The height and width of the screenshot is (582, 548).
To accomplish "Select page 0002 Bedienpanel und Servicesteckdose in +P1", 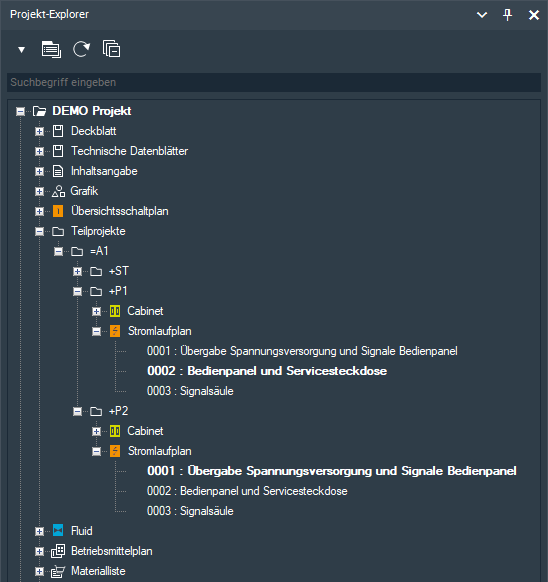I will click(x=267, y=371).
